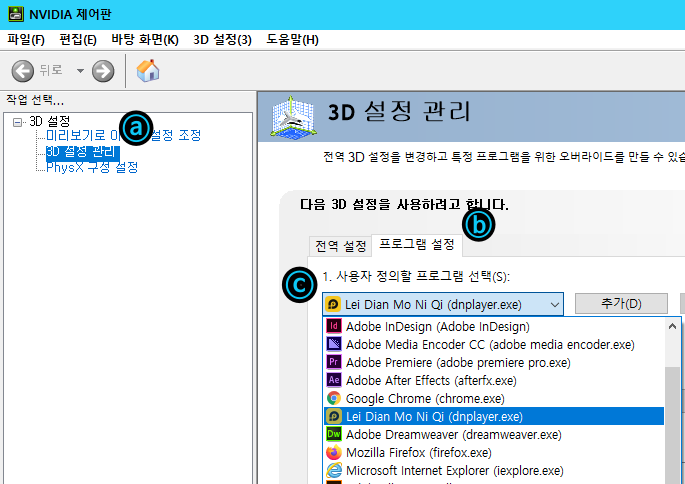Open the 파일(F) menu
Image resolution: width=685 pixels, height=484 pixels.
(26, 40)
